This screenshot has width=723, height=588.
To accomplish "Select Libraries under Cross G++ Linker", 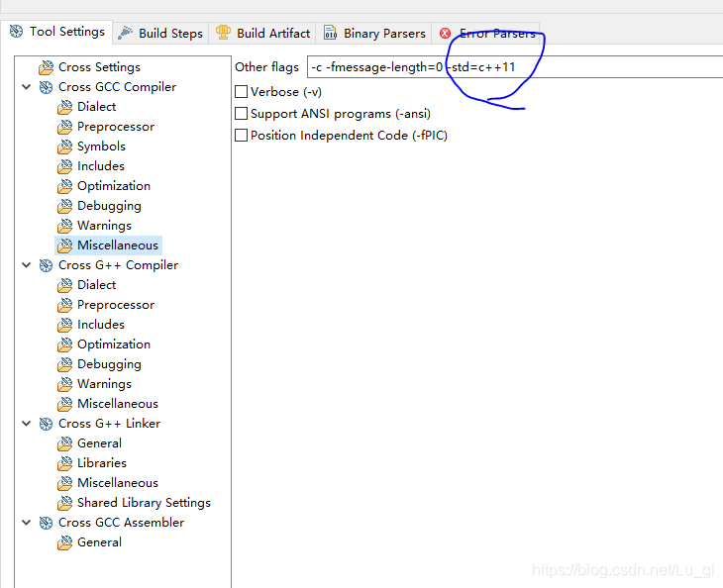I will [102, 463].
